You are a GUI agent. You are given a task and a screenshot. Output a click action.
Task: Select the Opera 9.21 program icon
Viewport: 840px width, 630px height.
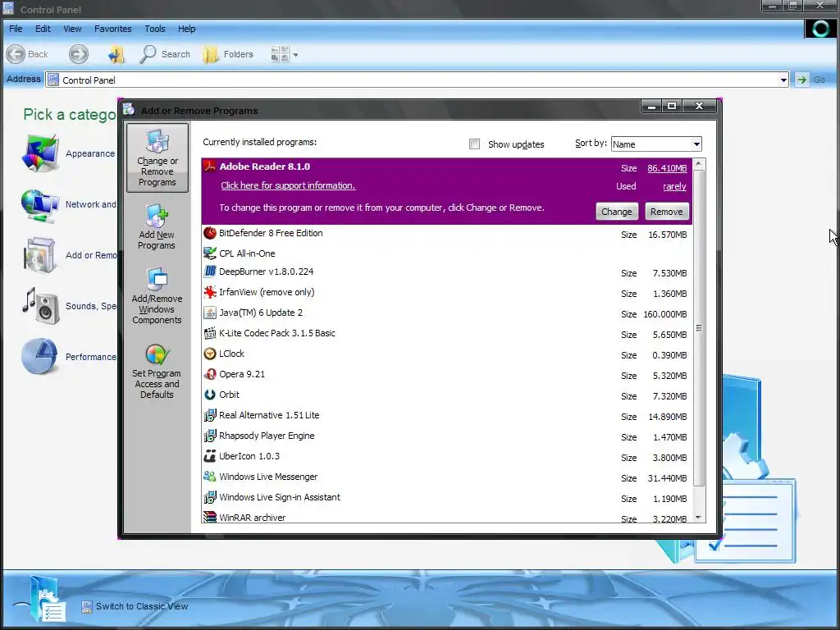[x=210, y=374]
